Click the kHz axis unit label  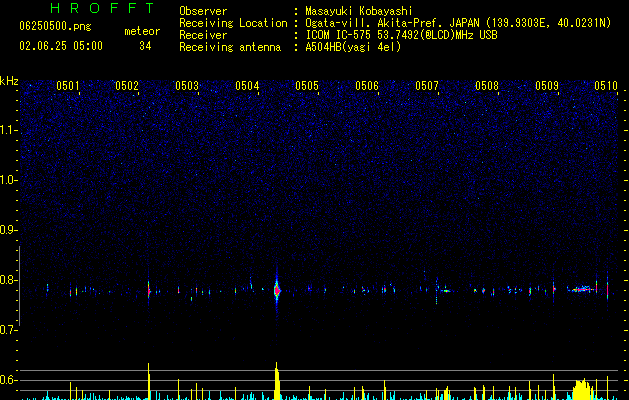(x=9, y=81)
